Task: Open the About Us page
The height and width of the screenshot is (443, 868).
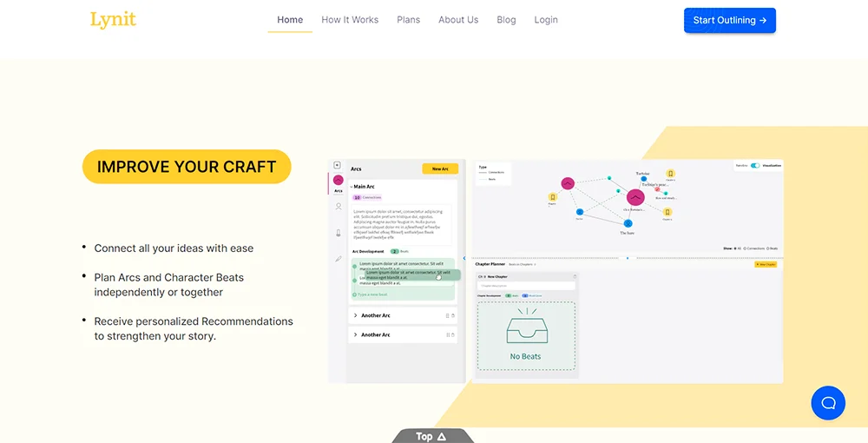Action: click(x=458, y=20)
